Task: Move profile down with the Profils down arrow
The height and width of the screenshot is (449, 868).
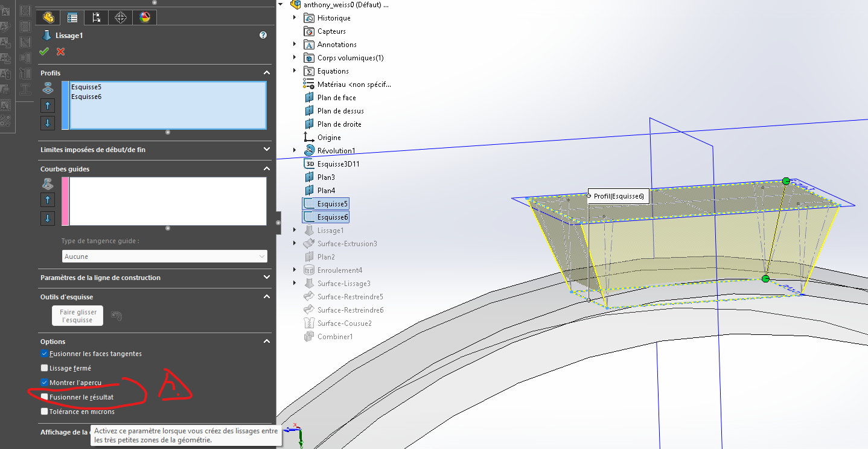Action: (48, 123)
